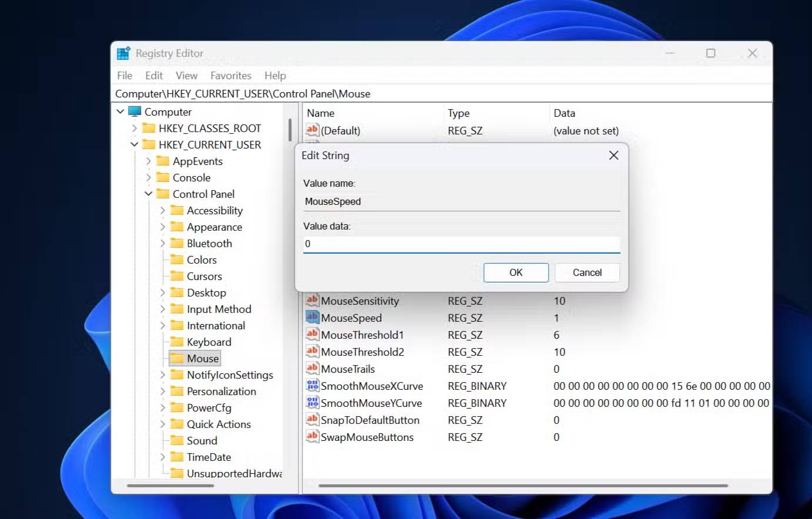Click the SmoothMouseYCurve binary value icon

312,403
